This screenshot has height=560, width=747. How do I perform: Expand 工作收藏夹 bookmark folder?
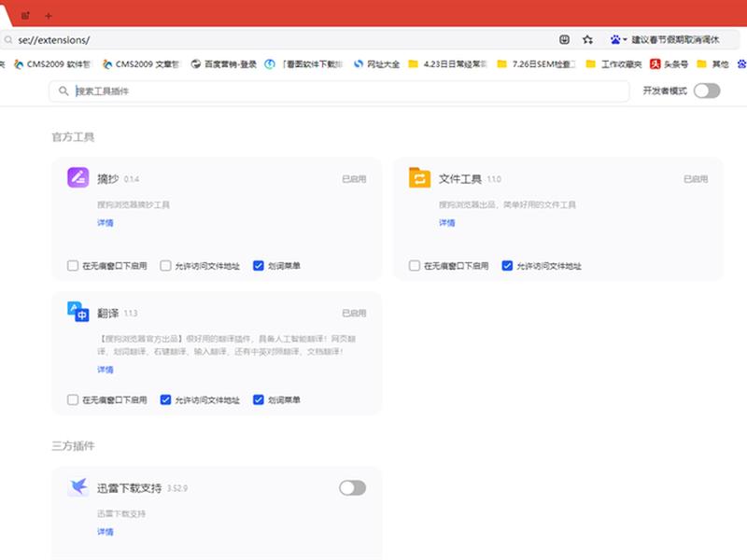(614, 63)
